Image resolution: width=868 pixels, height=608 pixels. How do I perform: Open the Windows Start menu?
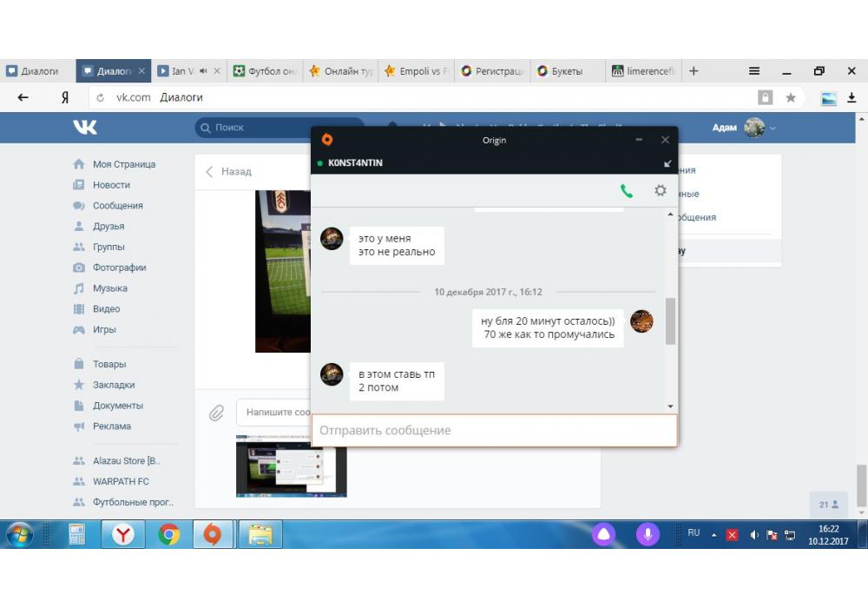[20, 534]
